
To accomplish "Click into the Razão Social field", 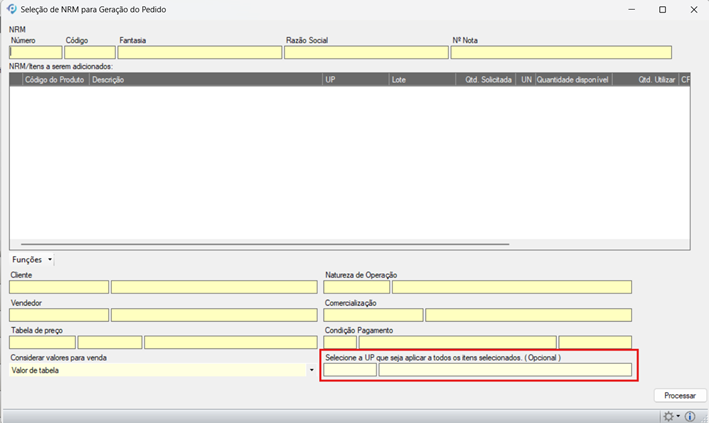I will point(366,52).
